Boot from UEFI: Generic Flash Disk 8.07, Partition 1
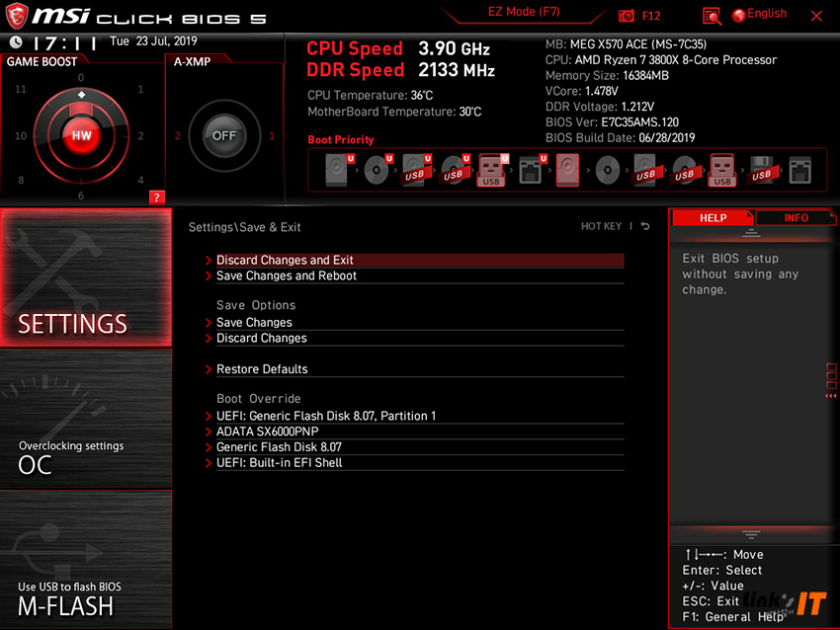 coord(420,416)
